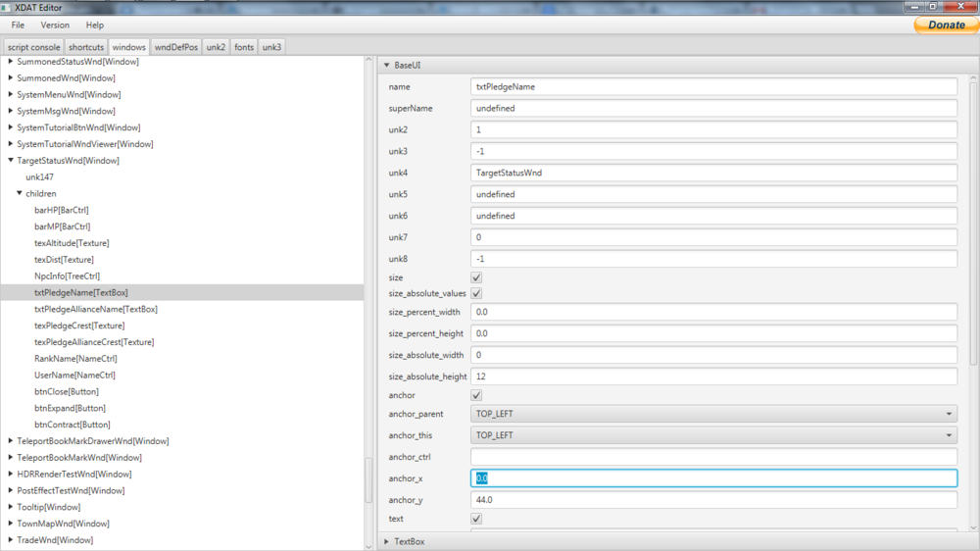Open the File menu

coord(18,25)
